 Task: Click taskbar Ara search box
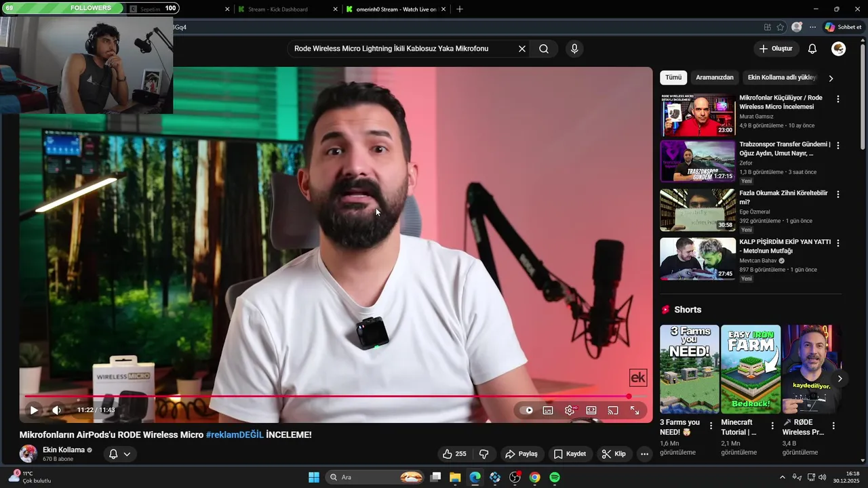(x=376, y=477)
